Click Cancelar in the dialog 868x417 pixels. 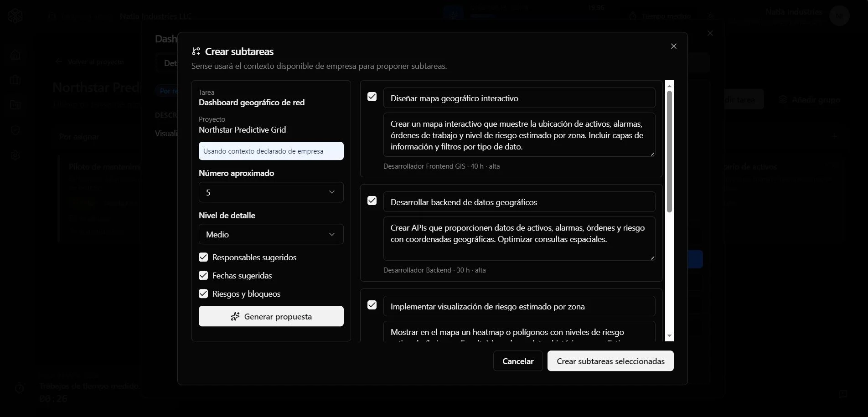point(518,361)
